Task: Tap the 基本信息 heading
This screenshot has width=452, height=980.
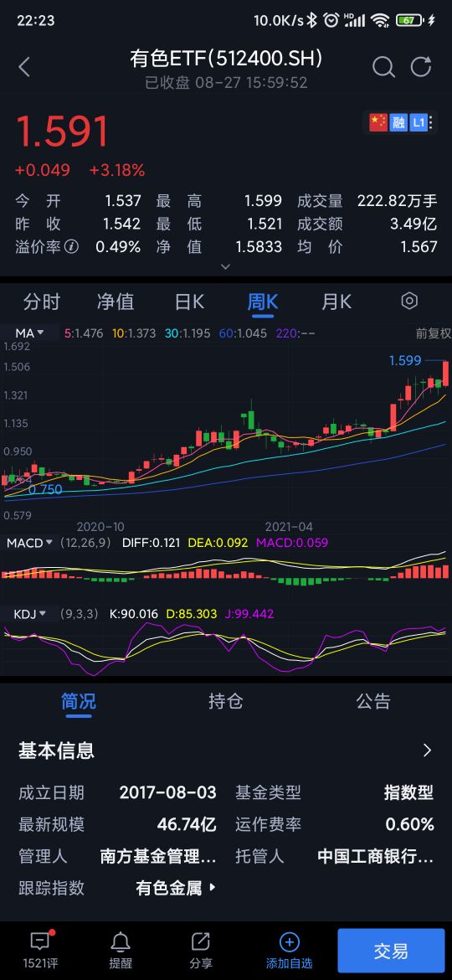Action: [56, 750]
